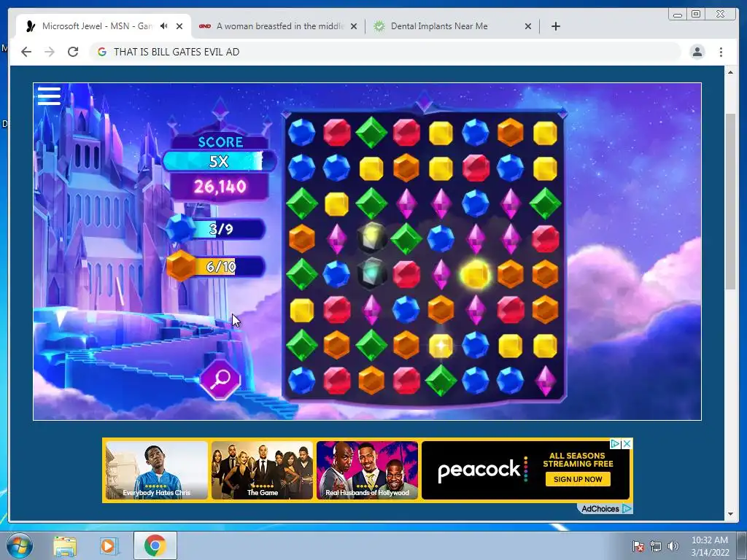The height and width of the screenshot is (560, 747).
Task: Select the dark cyan-glow bomb gem
Action: pos(371,274)
